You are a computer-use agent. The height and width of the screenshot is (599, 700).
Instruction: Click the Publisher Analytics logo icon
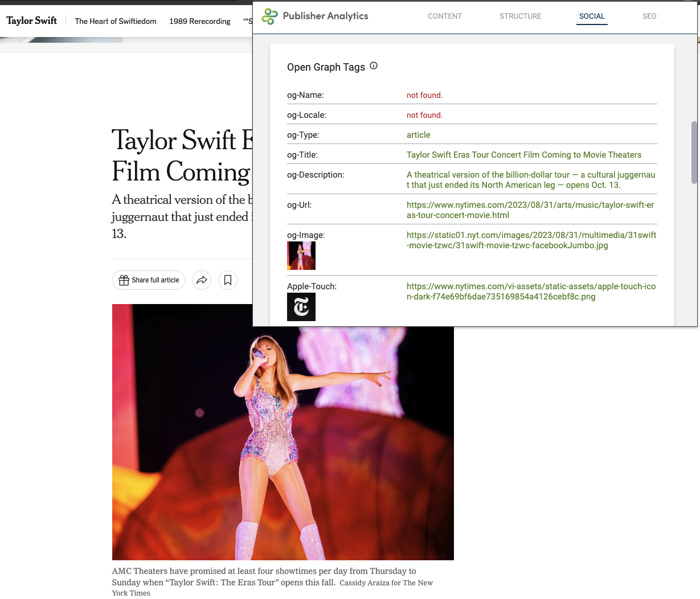coord(269,17)
